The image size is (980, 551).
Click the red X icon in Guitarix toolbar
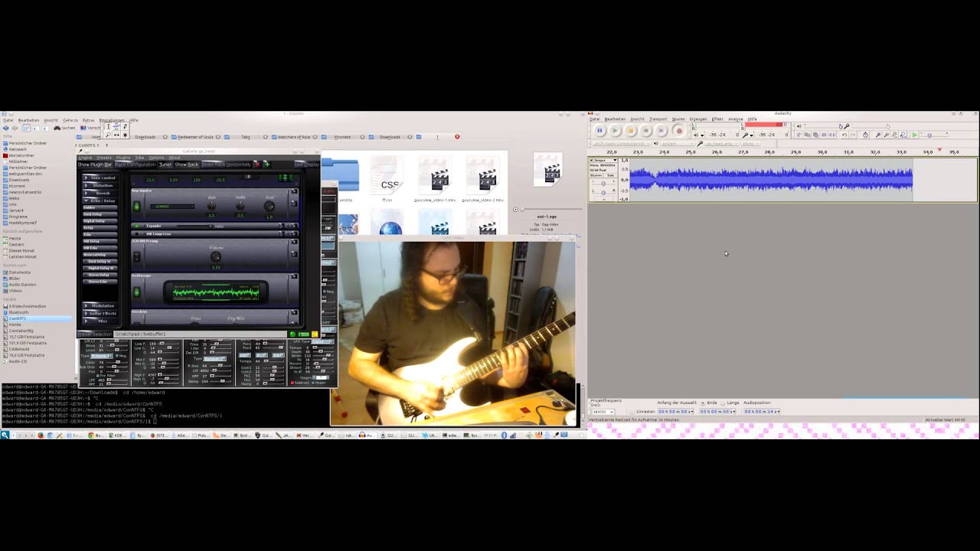pos(257,165)
